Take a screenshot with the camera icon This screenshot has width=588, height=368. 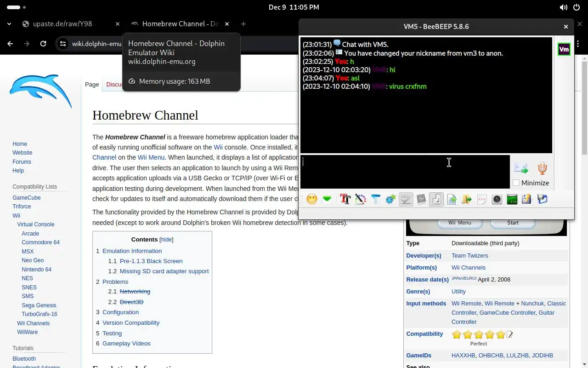click(497, 199)
